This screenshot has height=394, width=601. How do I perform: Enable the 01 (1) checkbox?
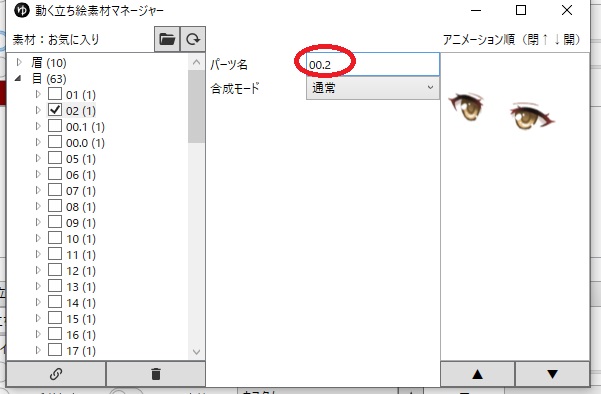pyautogui.click(x=55, y=94)
